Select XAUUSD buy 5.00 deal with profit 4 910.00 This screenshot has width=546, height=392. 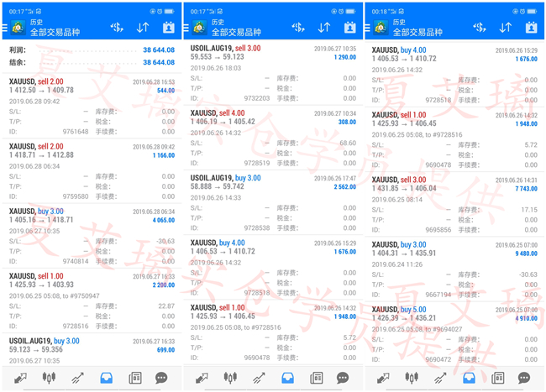click(x=454, y=334)
